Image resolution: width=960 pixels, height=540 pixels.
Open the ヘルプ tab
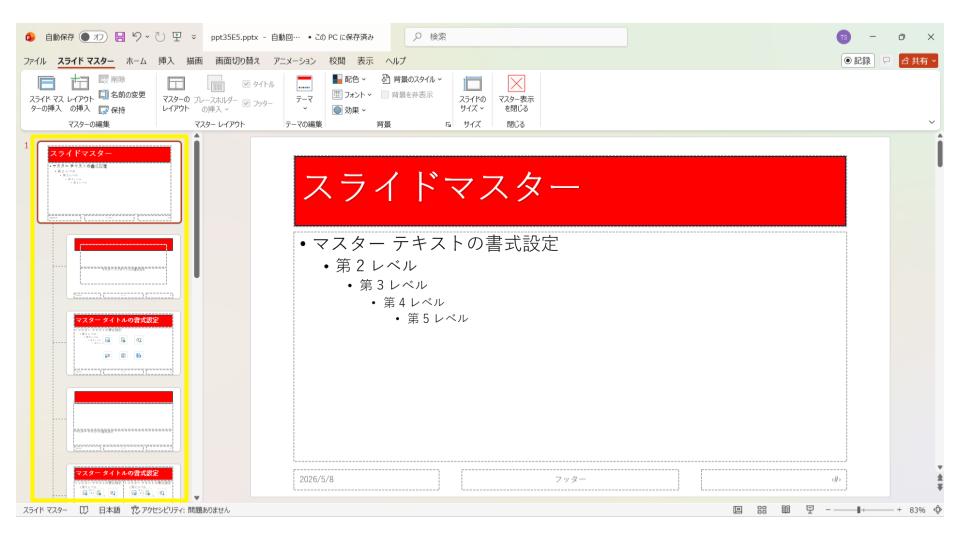point(396,61)
